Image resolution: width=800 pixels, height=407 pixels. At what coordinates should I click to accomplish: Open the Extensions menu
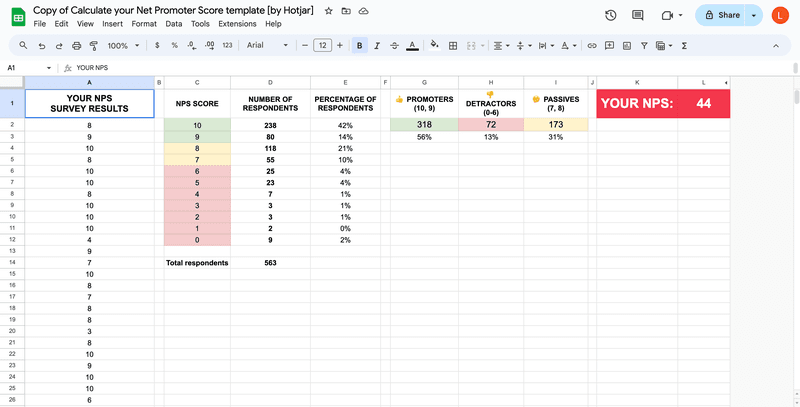[237, 23]
